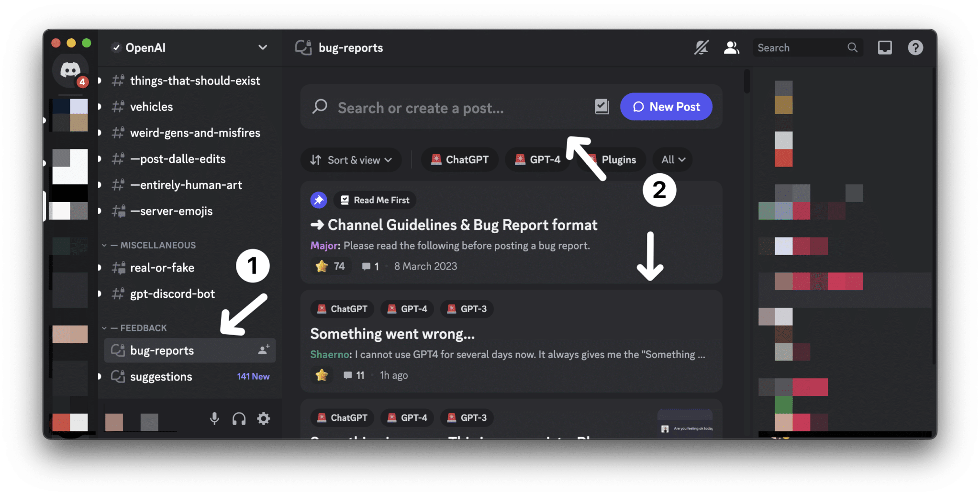Screen dimensions: 980x496
Task: Open Sort & view dropdown
Action: tap(351, 160)
